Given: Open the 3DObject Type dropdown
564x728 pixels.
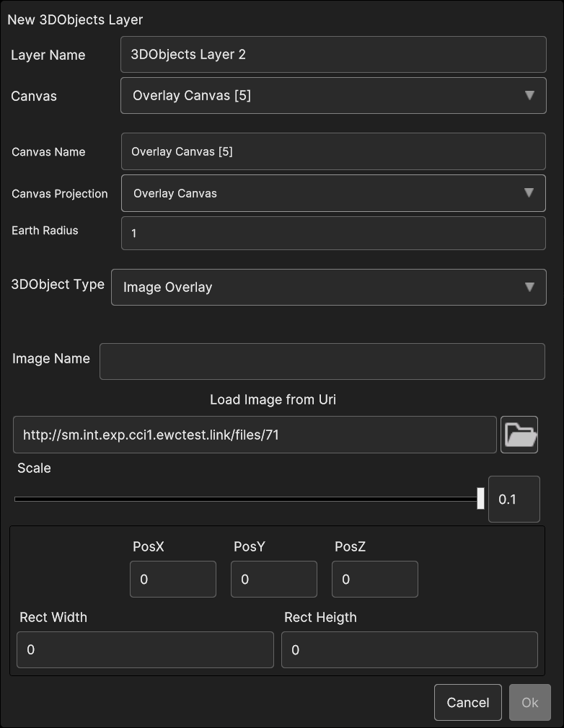Looking at the screenshot, I should (328, 287).
